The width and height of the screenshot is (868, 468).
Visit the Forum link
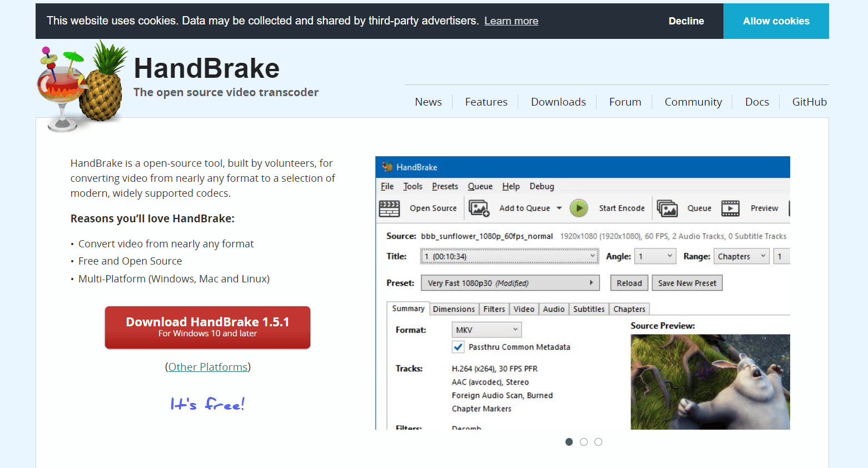click(625, 102)
